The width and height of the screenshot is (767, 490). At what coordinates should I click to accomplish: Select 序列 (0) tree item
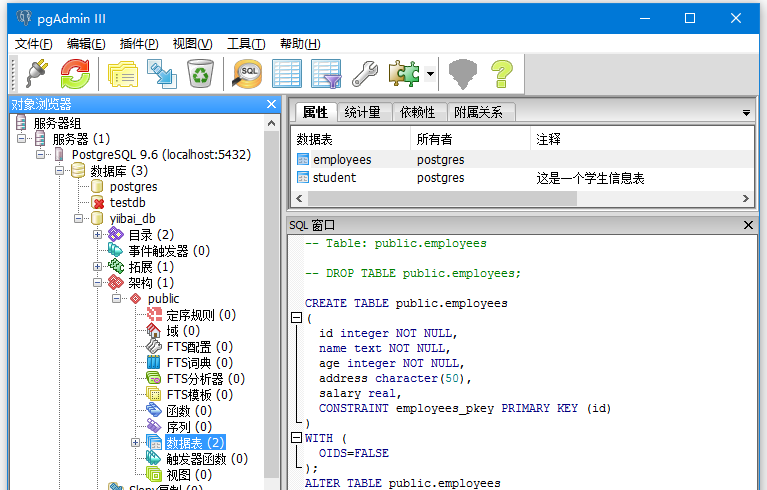pos(189,427)
